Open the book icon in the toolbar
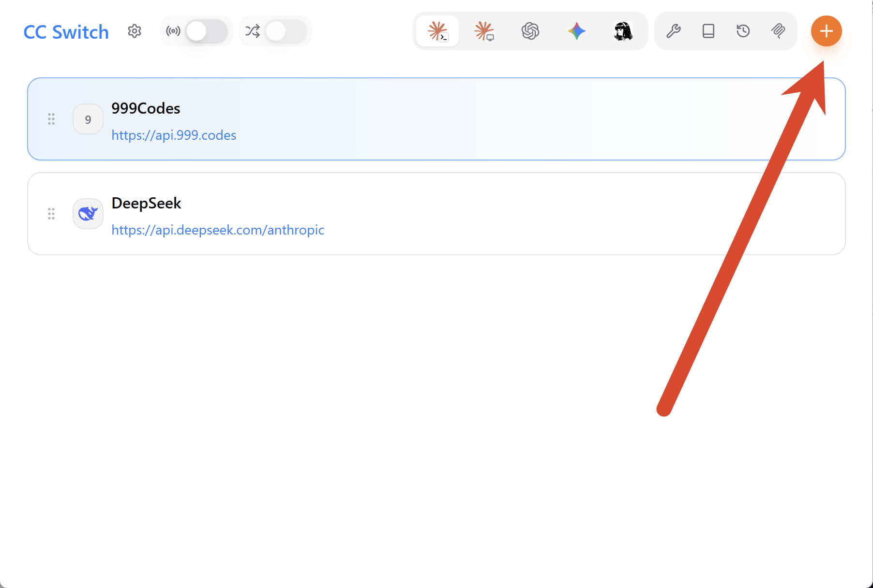This screenshot has height=588, width=873. tap(708, 31)
